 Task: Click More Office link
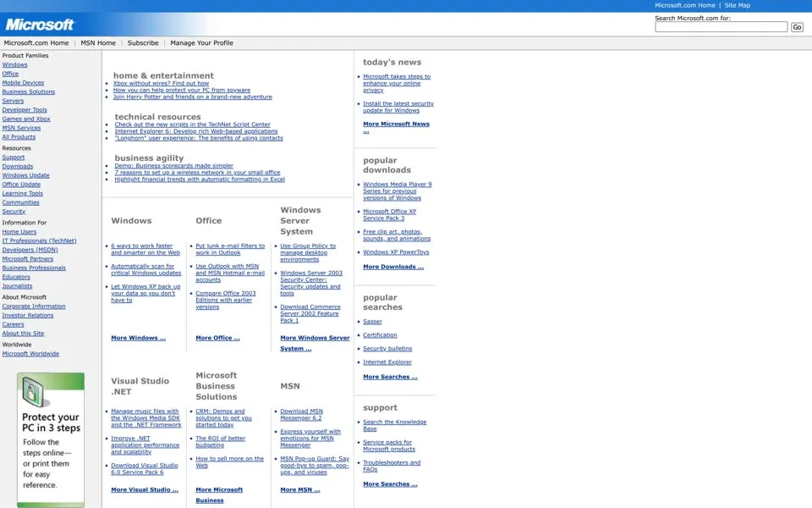click(x=217, y=338)
